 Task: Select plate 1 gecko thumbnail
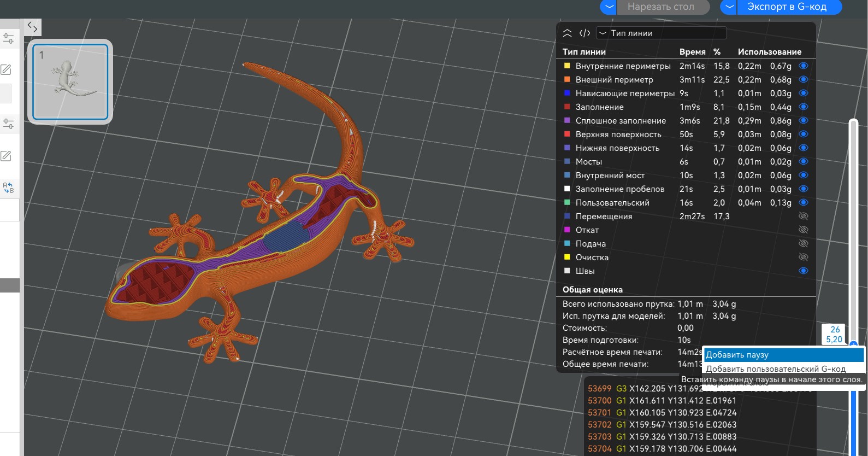(x=70, y=81)
